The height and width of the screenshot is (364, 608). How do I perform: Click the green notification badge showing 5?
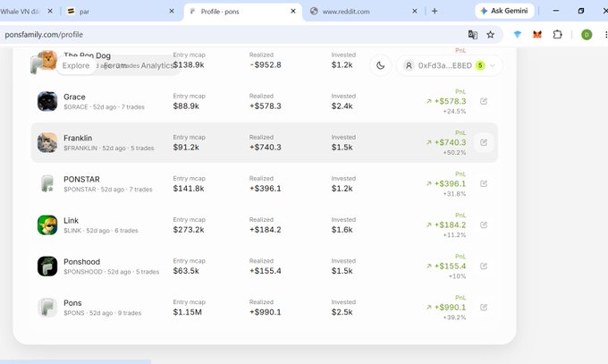tap(480, 65)
